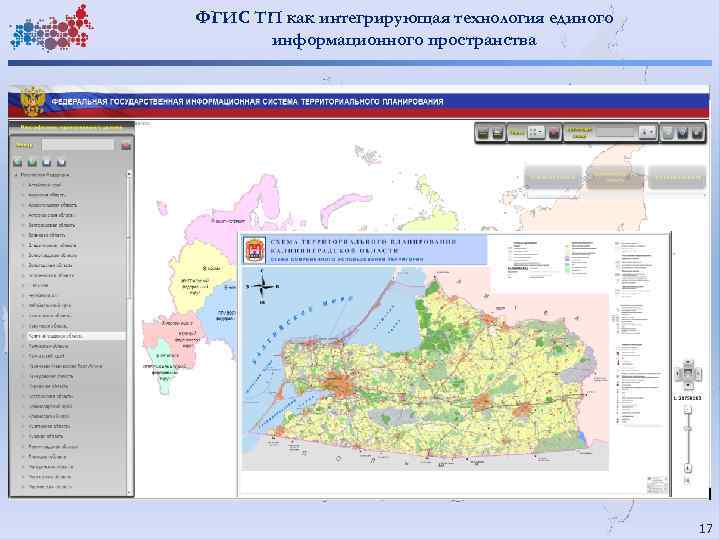Select Краснодарский край in the region tree
This screenshot has height=540, width=720.
pos(50,406)
